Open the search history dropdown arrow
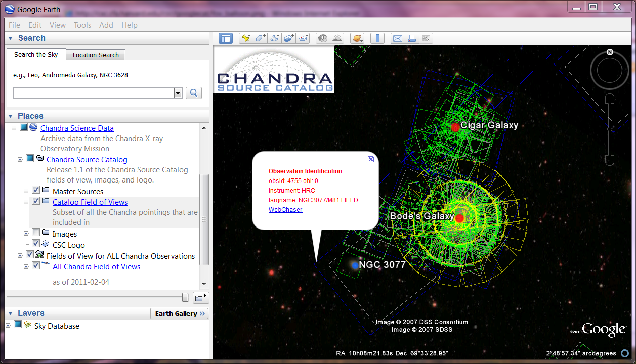This screenshot has width=636, height=364. click(x=178, y=93)
